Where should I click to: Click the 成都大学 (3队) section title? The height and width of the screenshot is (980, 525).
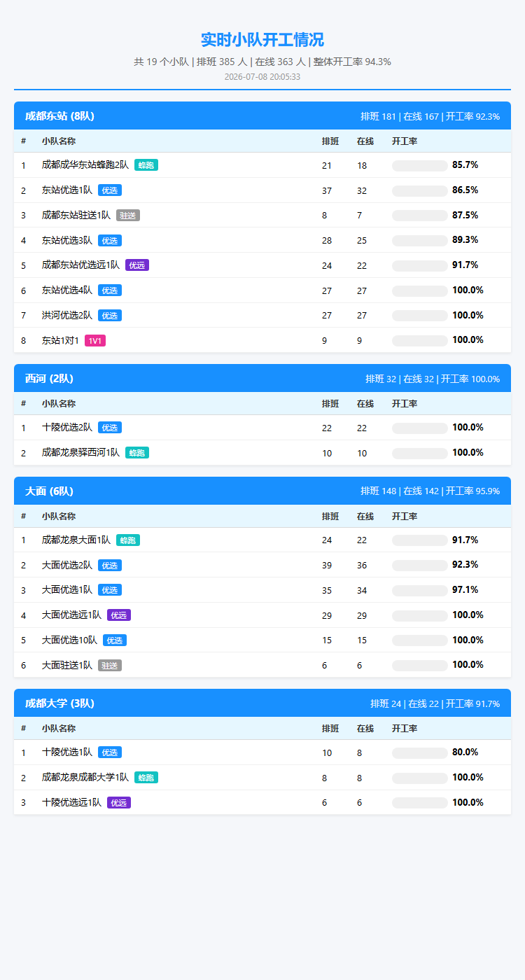coord(59,703)
